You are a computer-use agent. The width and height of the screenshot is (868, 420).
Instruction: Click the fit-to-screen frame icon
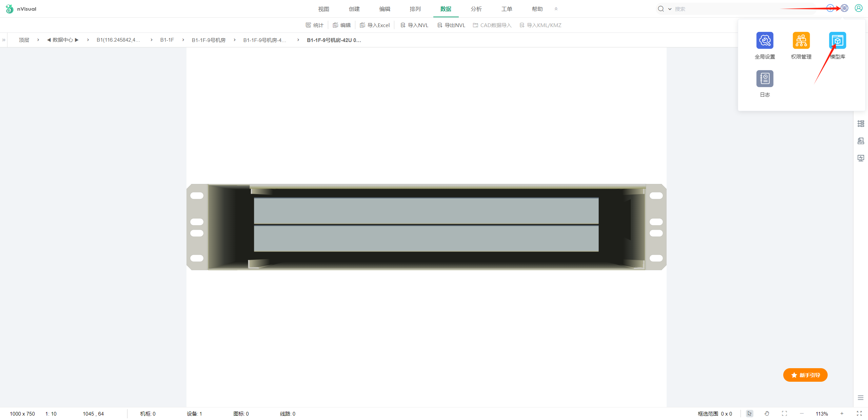tap(784, 414)
